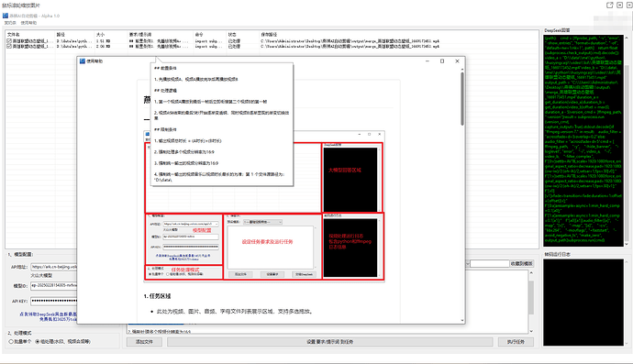The image size is (633, 364).
Task: Open the 使用帮助 menu
Action: point(28,23)
